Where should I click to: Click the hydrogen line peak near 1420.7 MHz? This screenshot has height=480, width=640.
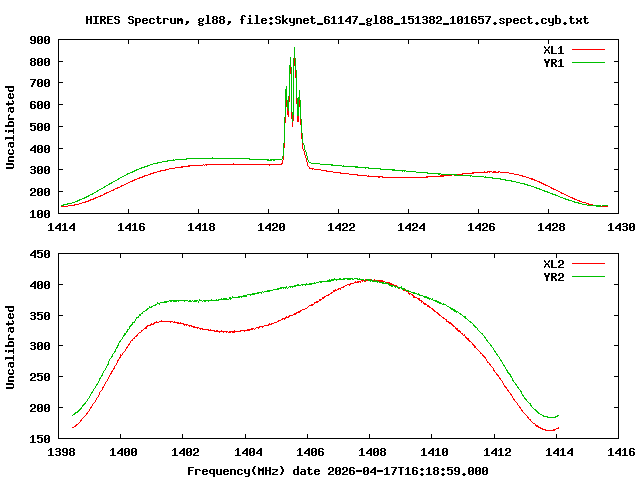point(294,48)
